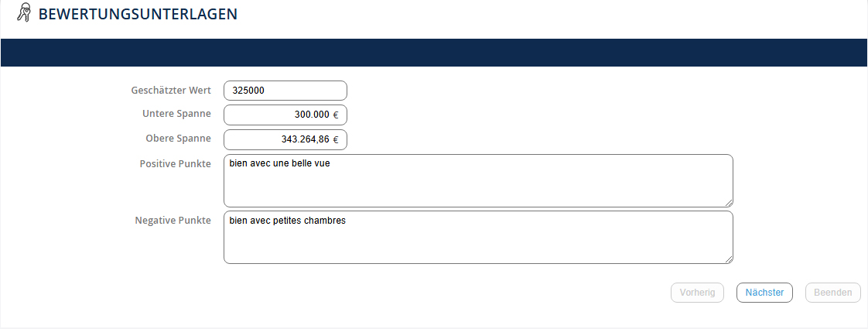The image size is (868, 329).
Task: Click the Negative Punkte text area
Action: click(x=477, y=237)
